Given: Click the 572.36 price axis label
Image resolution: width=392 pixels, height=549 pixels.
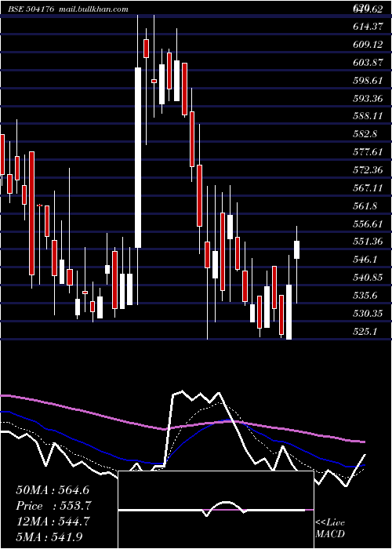Looking at the screenshot, I should (x=368, y=170).
